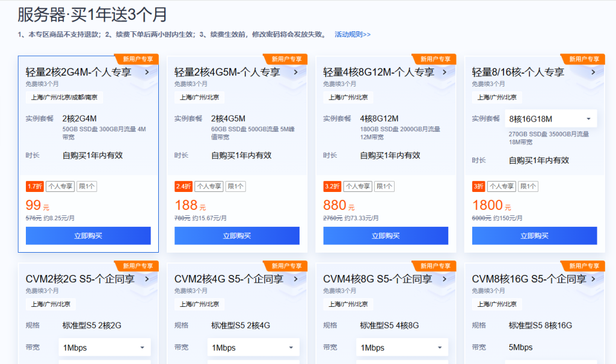Open the 轻量2核2G4M-个人专享 title arrow

[x=147, y=72]
